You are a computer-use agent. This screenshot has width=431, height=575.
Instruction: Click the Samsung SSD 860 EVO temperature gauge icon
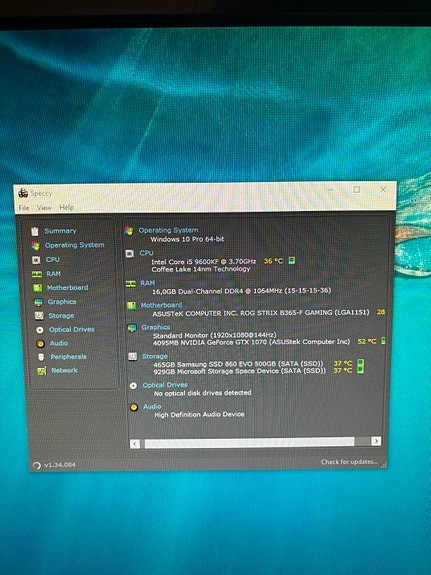coord(361,363)
